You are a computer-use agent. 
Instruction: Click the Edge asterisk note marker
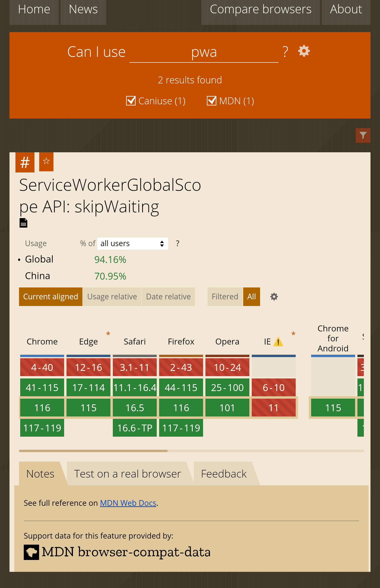tap(108, 334)
